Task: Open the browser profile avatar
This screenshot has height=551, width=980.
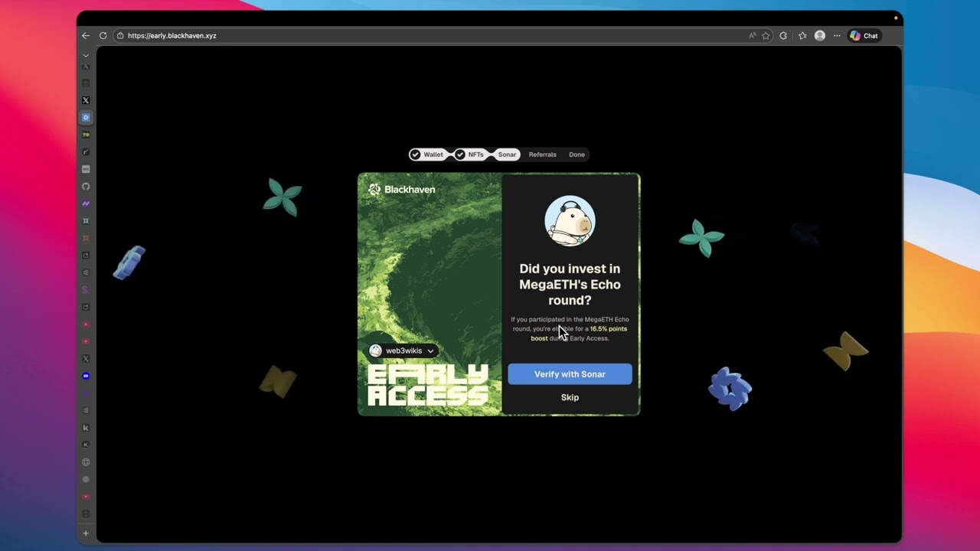Action: point(820,35)
